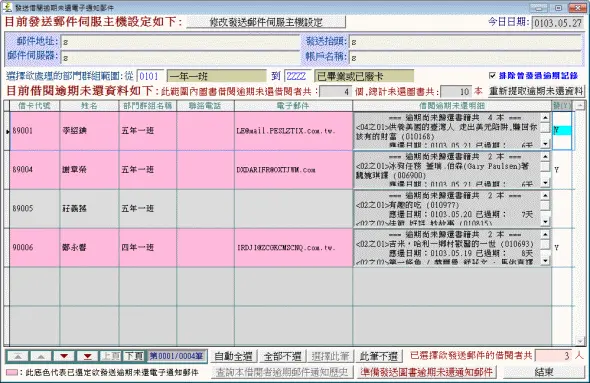
Task: Click total unreturned books field showing 10
Action: tap(456, 91)
